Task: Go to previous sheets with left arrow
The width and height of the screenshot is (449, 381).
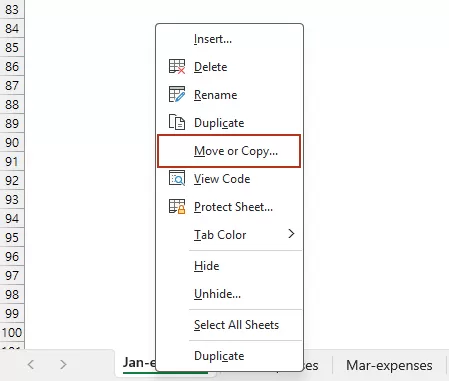Action: tap(31, 365)
